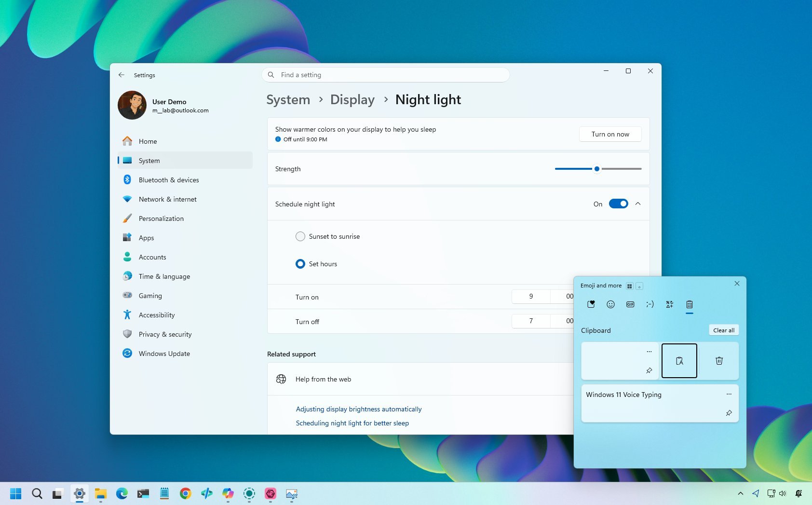
Task: Paste the clipboard item as text
Action: tap(679, 360)
